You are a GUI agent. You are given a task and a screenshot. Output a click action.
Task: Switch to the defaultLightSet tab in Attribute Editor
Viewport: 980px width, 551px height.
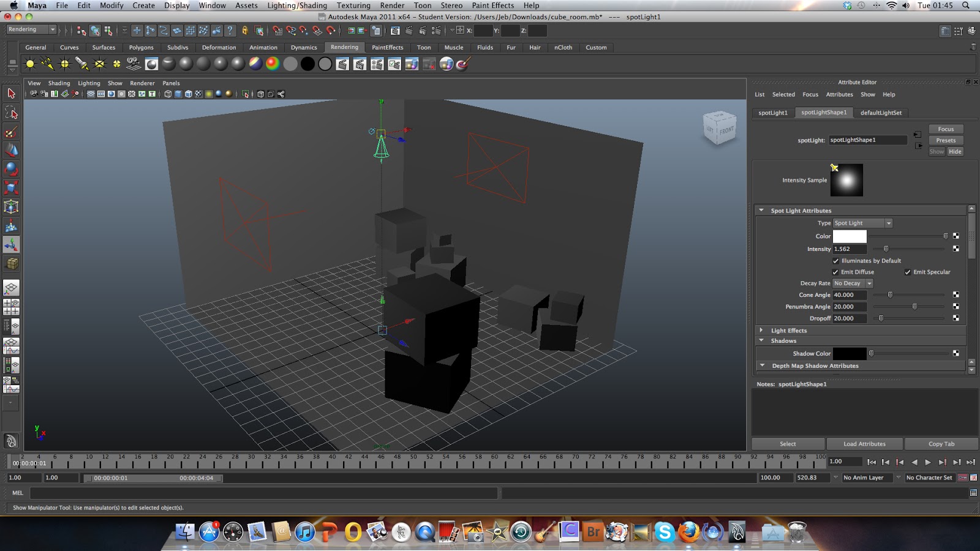coord(881,113)
